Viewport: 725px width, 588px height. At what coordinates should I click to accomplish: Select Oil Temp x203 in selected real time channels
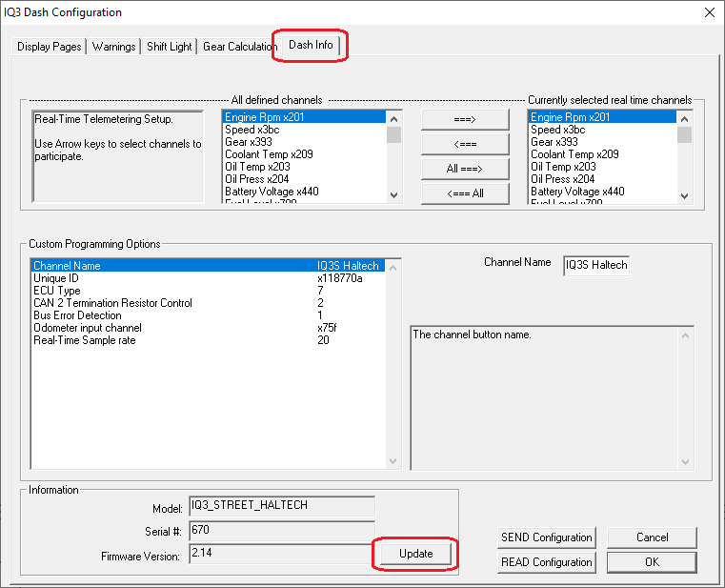(602, 167)
